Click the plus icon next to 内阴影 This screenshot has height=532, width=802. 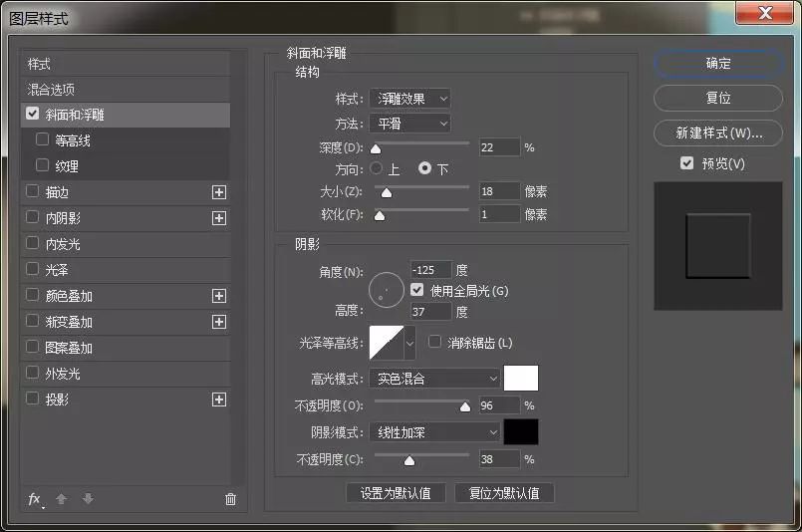(219, 218)
